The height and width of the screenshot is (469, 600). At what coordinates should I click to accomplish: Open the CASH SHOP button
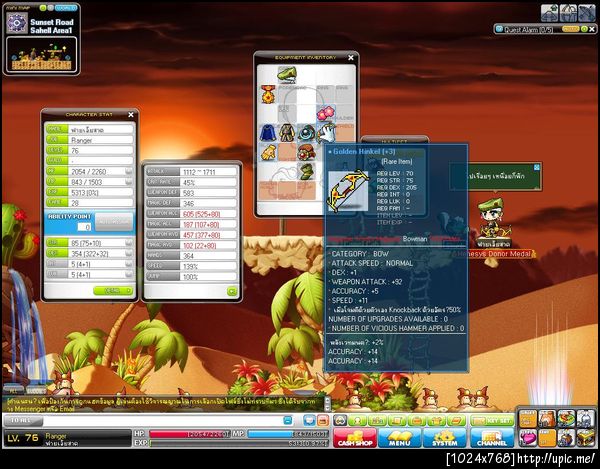coord(355,438)
